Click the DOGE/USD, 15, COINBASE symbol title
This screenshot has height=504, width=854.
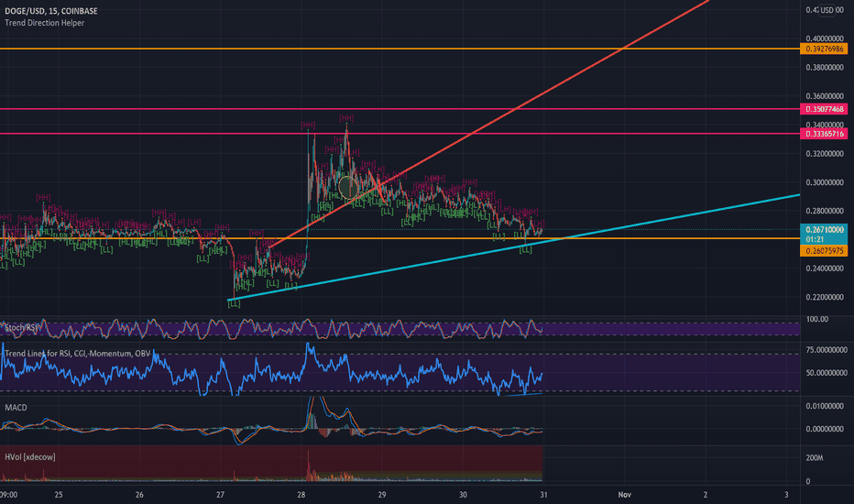(x=51, y=11)
